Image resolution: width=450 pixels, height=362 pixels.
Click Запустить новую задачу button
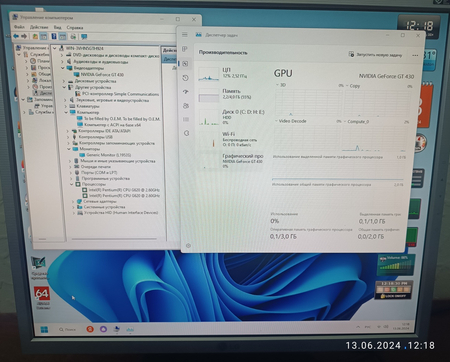[375, 55]
